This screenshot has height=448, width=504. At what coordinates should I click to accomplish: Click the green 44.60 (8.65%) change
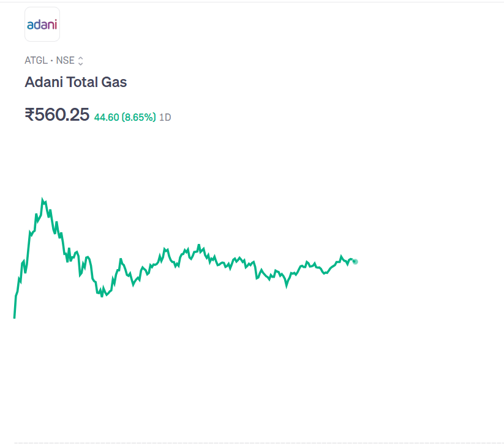(125, 117)
